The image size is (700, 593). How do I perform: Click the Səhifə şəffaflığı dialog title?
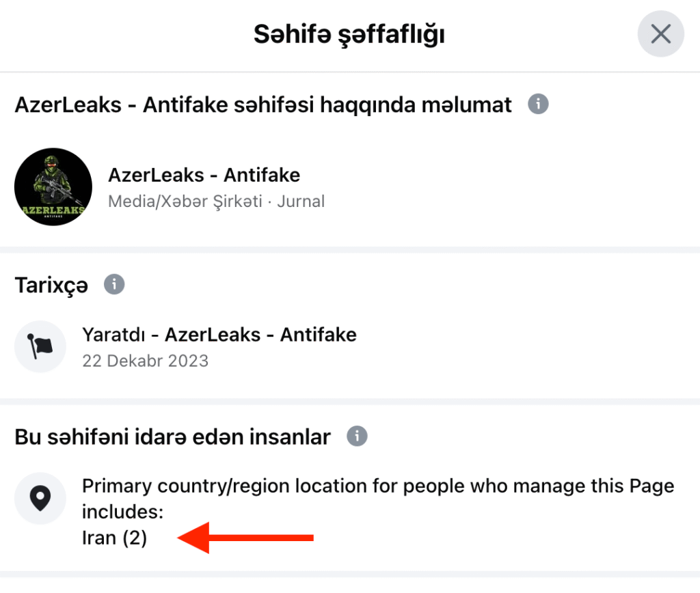(x=349, y=33)
